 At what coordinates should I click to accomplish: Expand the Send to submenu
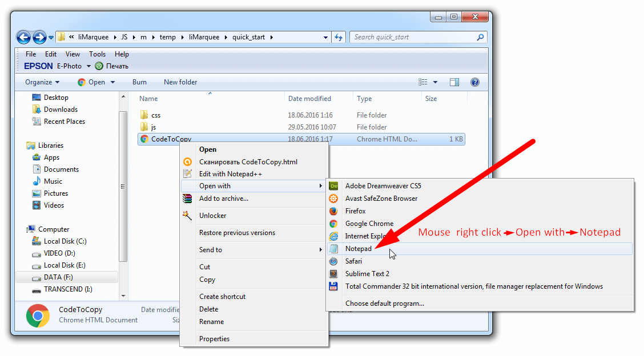[x=255, y=250]
